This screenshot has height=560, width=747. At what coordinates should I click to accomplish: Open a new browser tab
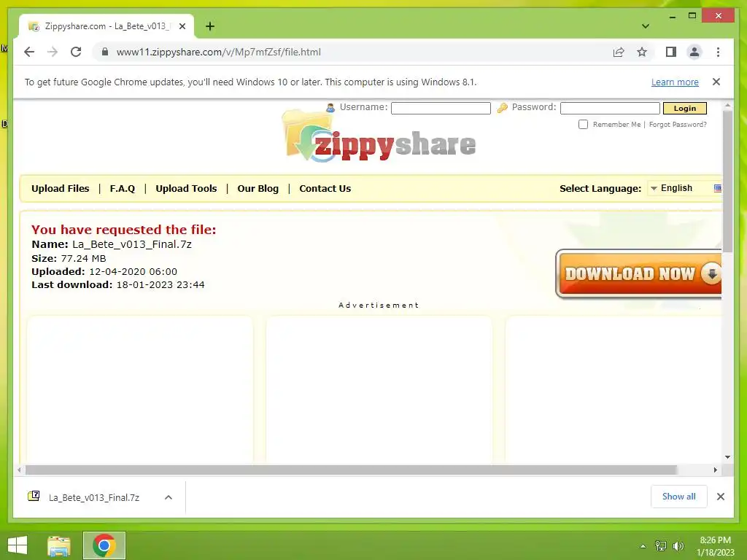point(209,26)
